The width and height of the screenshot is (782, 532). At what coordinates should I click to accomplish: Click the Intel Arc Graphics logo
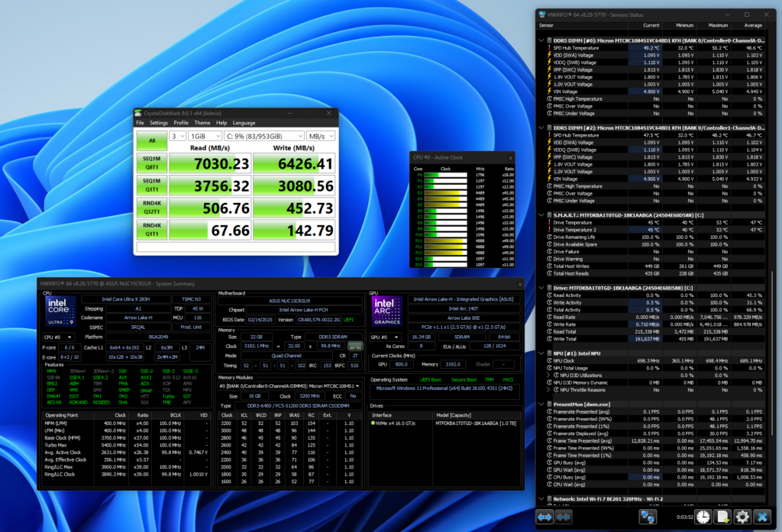pyautogui.click(x=386, y=311)
